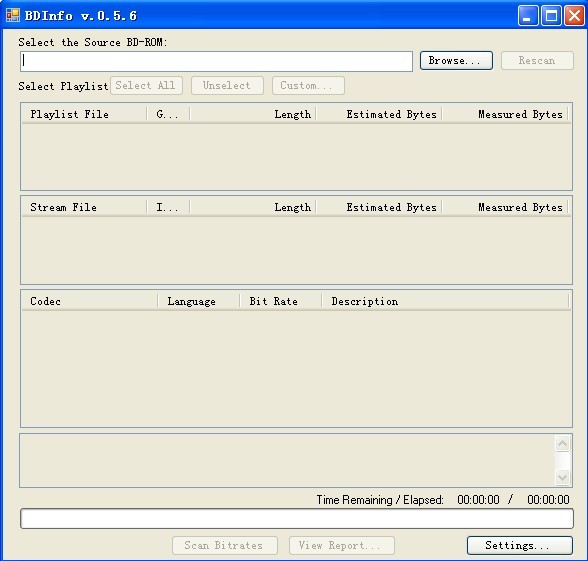The height and width of the screenshot is (561, 588).
Task: Open the Browse dialog for BD-ROM source
Action: (456, 60)
